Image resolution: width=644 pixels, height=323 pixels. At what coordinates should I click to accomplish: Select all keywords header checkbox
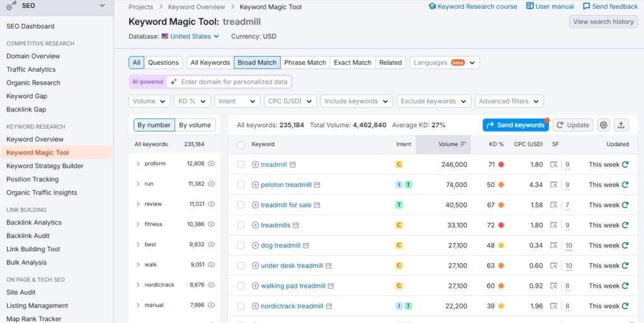click(x=241, y=145)
